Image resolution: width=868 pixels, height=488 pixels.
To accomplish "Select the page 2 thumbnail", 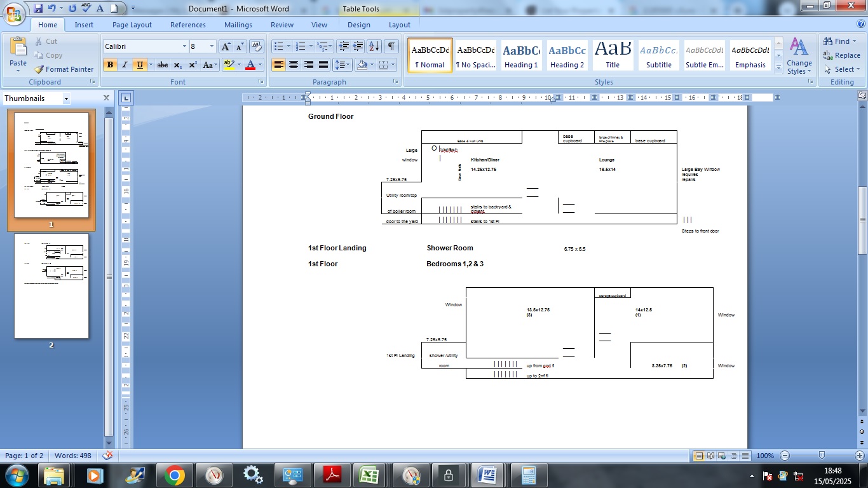I will 51,286.
